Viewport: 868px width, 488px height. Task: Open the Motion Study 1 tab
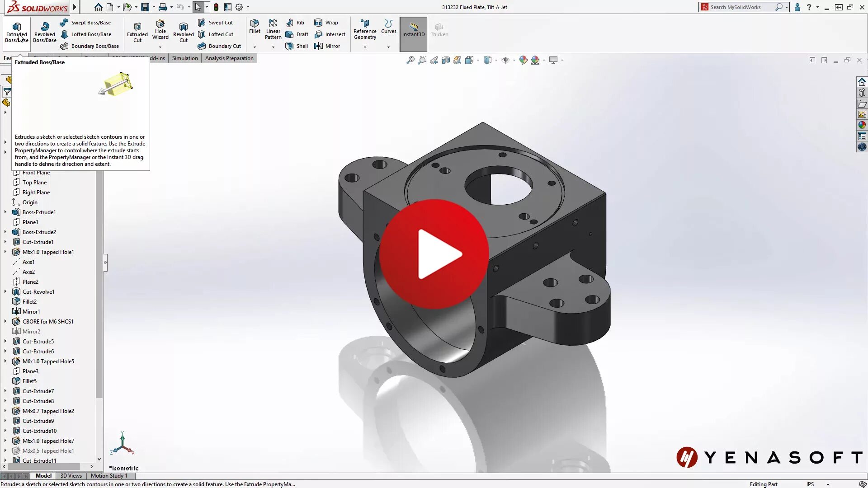point(109,475)
